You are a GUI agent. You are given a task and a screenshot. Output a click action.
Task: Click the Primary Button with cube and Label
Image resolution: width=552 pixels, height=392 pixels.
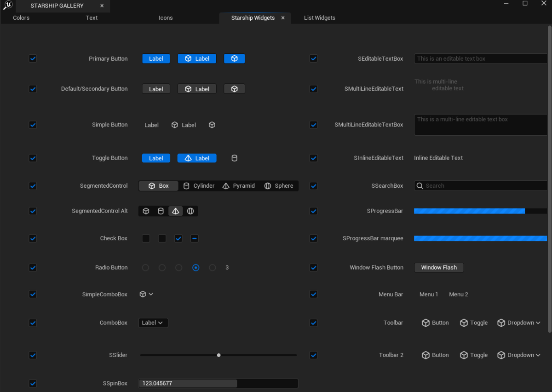click(x=197, y=58)
